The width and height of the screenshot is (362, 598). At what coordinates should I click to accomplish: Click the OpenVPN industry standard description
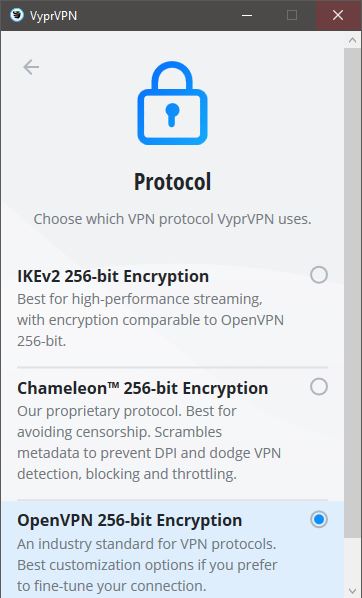coord(147,565)
